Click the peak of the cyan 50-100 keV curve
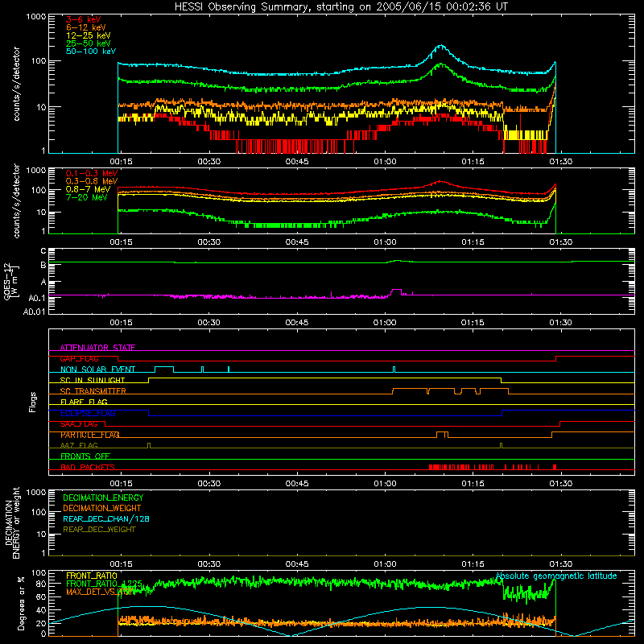This screenshot has width=644, height=644. pyautogui.click(x=441, y=46)
